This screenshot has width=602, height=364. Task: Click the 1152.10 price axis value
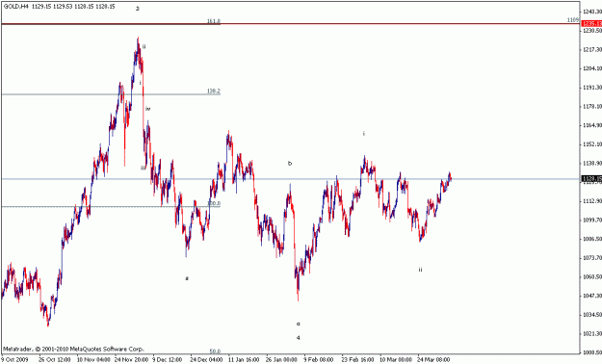coord(592,144)
